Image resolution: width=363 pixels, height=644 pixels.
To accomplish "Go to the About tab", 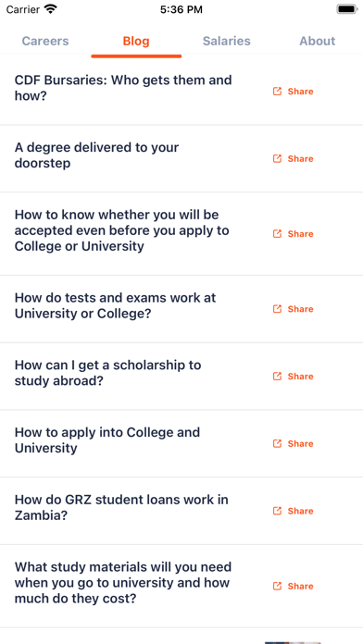I will tap(318, 41).
